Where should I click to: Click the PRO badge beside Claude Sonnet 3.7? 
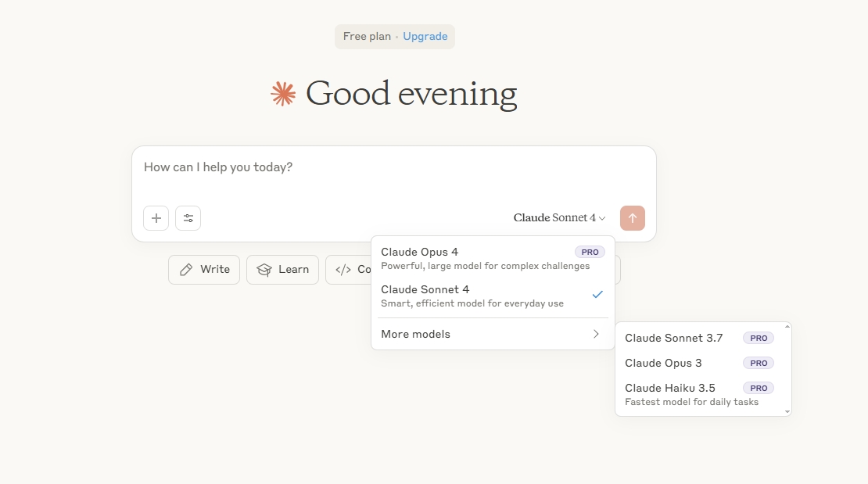[759, 339]
